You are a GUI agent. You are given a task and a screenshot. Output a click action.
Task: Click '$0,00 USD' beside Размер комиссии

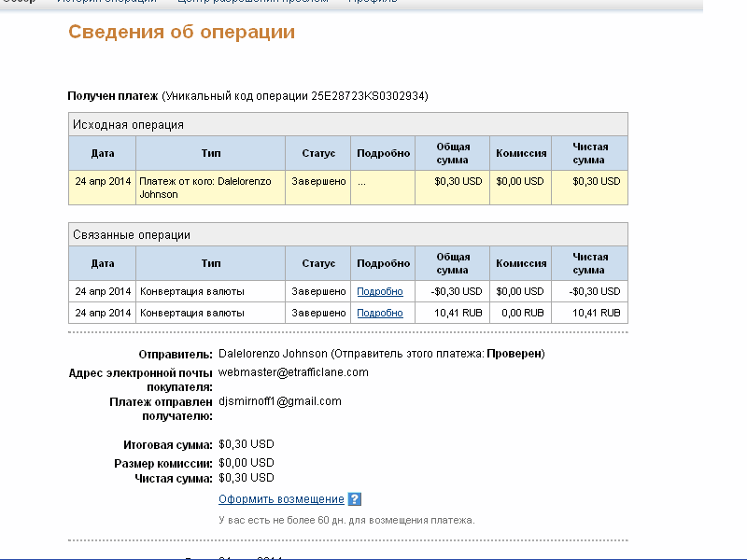[247, 463]
